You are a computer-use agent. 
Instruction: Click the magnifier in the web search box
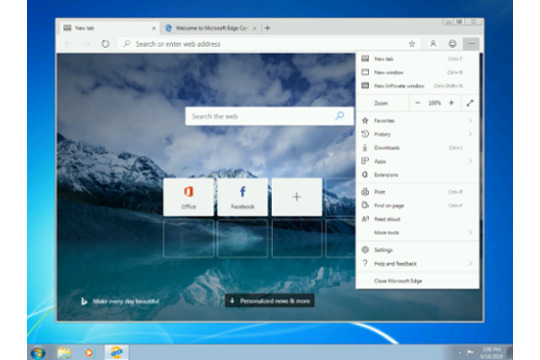point(340,116)
